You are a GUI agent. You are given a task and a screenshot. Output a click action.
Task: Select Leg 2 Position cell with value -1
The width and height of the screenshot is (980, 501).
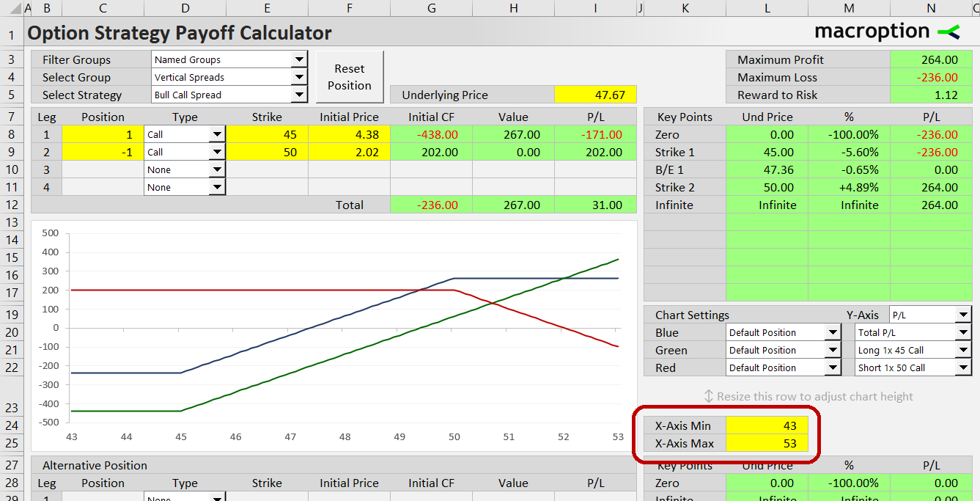click(x=103, y=152)
